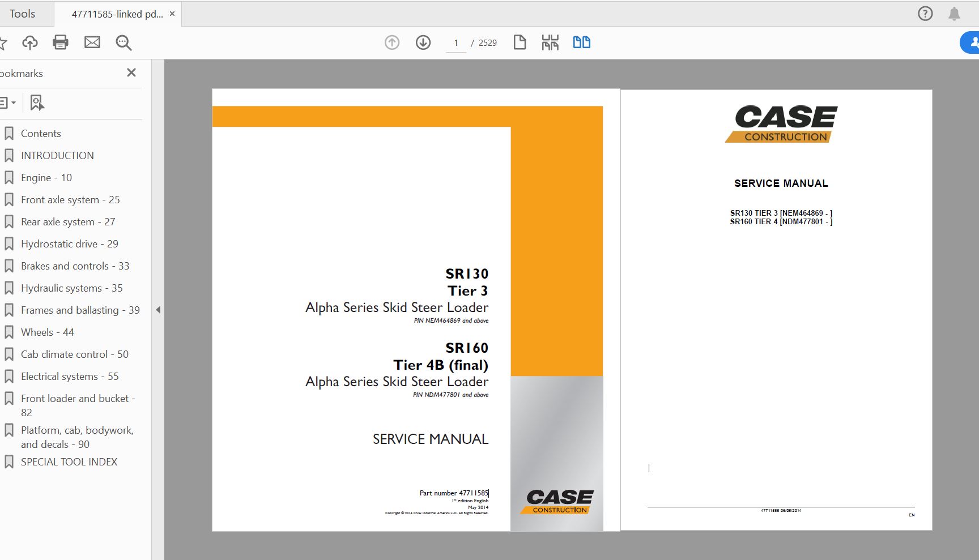This screenshot has width=979, height=560.
Task: Click the page number input field
Action: point(456,43)
